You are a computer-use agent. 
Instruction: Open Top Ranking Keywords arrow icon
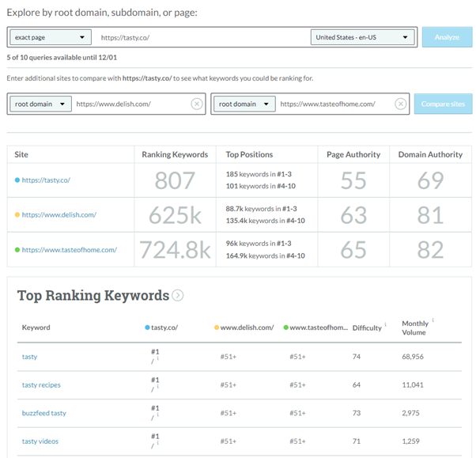(x=178, y=295)
